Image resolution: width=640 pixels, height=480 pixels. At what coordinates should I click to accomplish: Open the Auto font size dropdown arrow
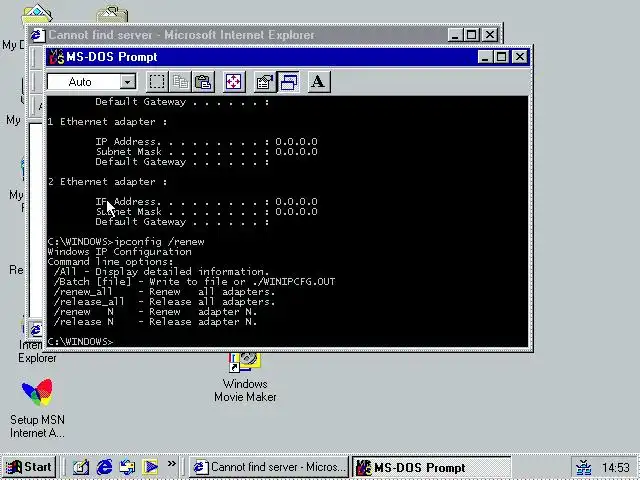pyautogui.click(x=128, y=82)
